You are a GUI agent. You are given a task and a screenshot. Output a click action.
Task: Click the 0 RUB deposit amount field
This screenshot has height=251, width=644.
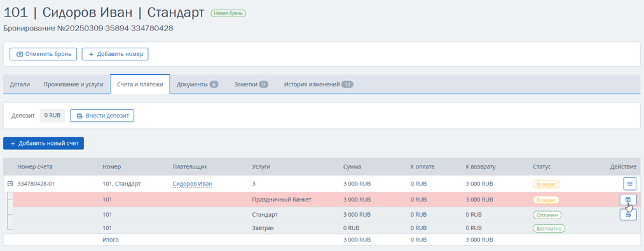pyautogui.click(x=53, y=116)
